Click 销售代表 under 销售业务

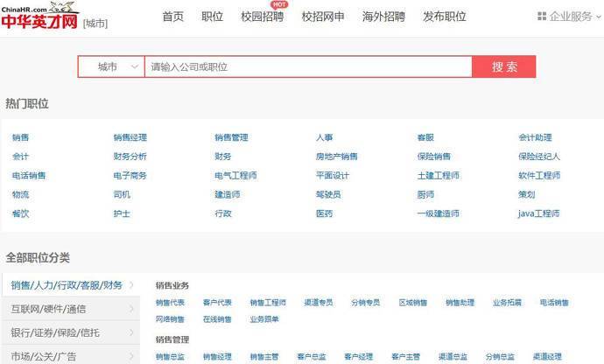pos(171,303)
